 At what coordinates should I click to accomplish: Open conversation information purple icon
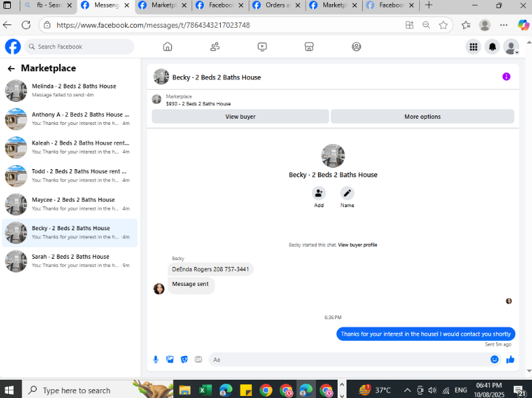pyautogui.click(x=506, y=77)
